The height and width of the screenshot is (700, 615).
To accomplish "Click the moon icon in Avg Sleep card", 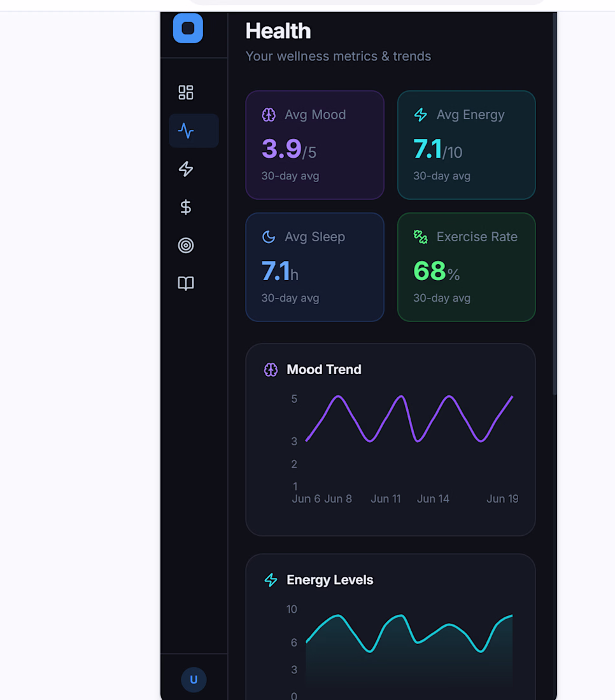I will [x=269, y=237].
